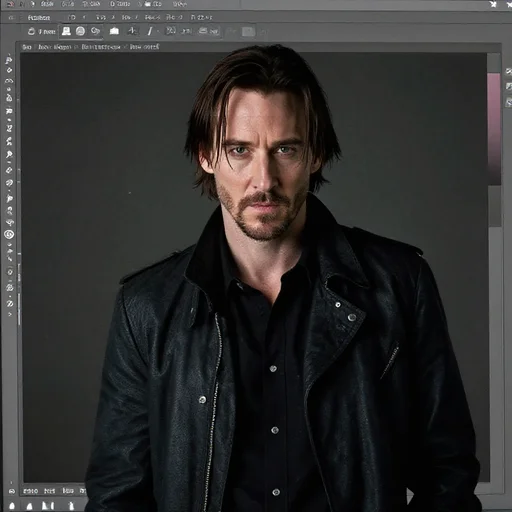Toggle the overlapping-circles icon in the options bar
This screenshot has width=512, height=512.
[x=95, y=31]
